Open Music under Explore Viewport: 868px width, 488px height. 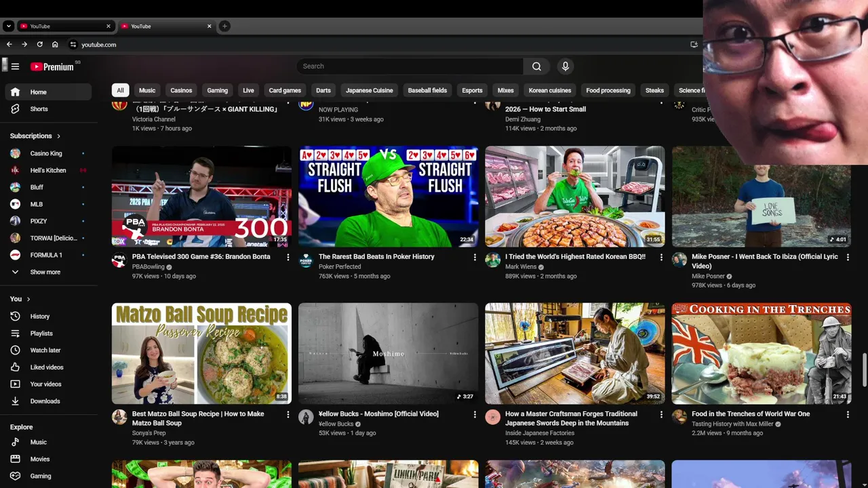click(48, 442)
